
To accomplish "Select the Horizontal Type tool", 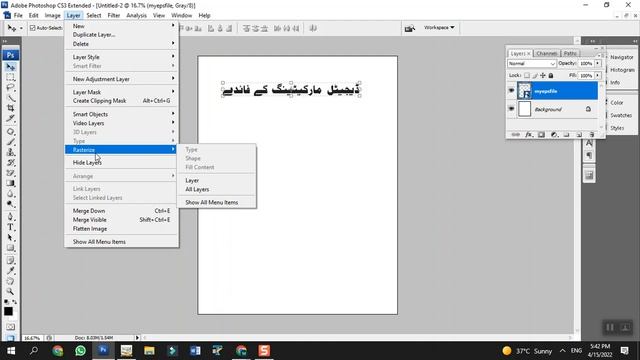I will [11, 227].
